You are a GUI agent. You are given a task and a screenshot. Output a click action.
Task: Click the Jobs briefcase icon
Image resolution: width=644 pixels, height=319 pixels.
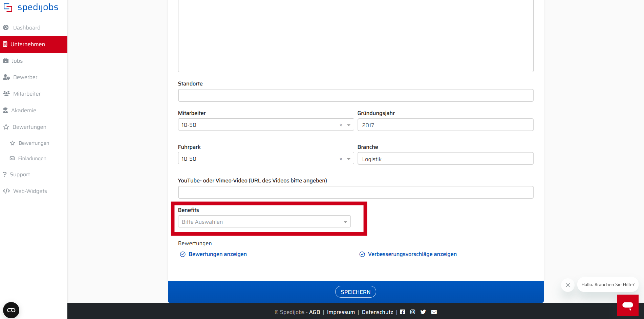pyautogui.click(x=6, y=61)
